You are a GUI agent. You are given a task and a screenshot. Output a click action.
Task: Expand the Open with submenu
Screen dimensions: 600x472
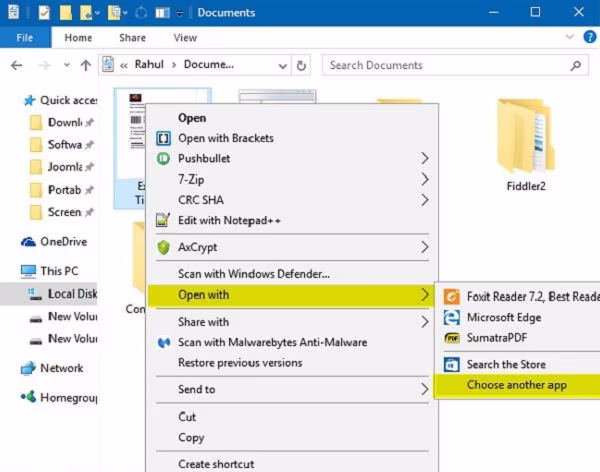coord(292,295)
